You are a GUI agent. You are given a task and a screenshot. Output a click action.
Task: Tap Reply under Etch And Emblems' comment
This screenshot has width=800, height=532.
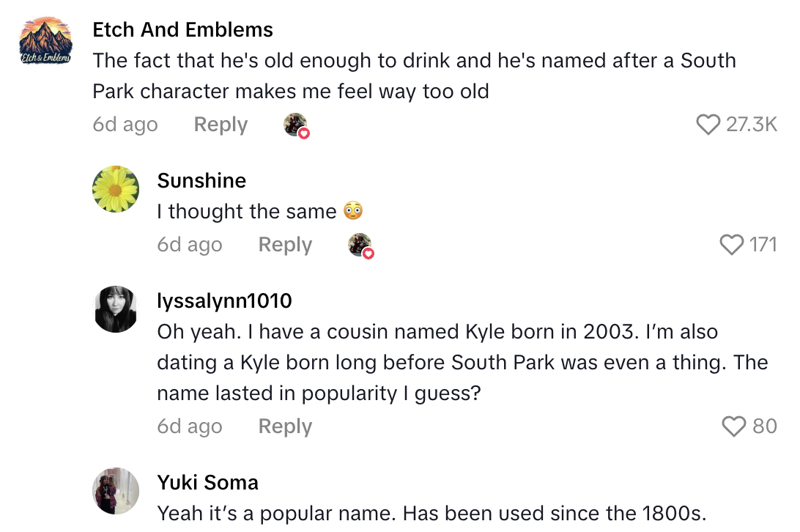pyautogui.click(x=220, y=125)
